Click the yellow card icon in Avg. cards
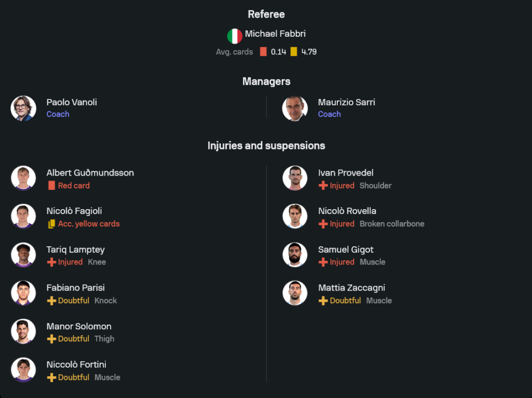This screenshot has height=398, width=532. tap(294, 52)
